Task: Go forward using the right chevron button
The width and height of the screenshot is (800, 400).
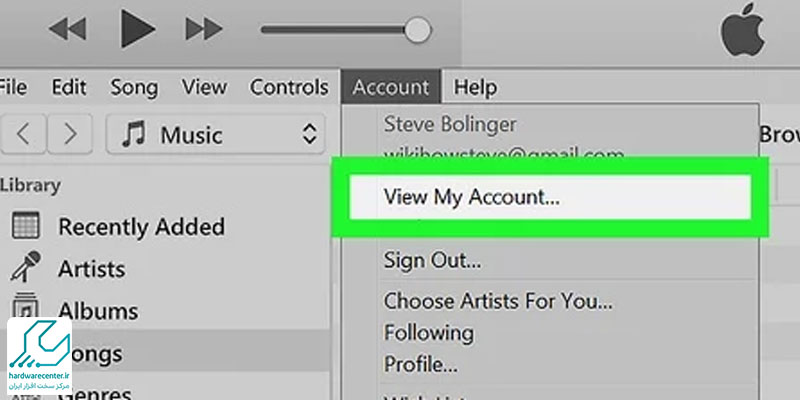Action: coord(70,134)
